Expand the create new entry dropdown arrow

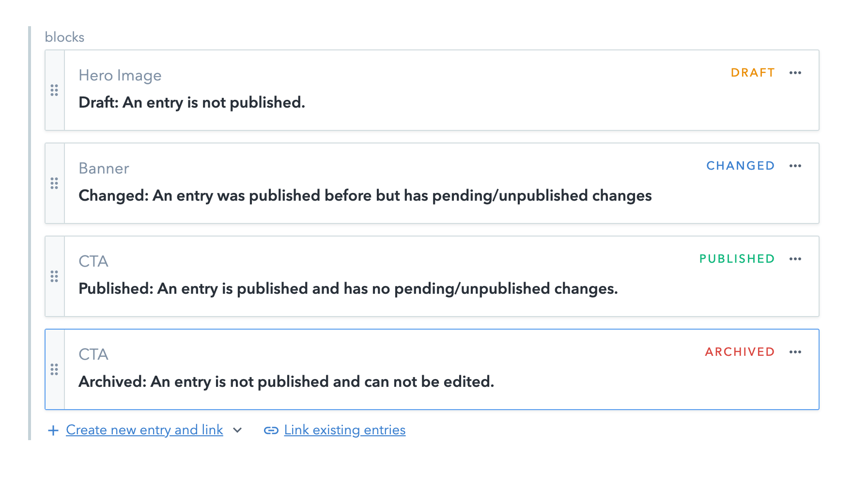tap(237, 430)
